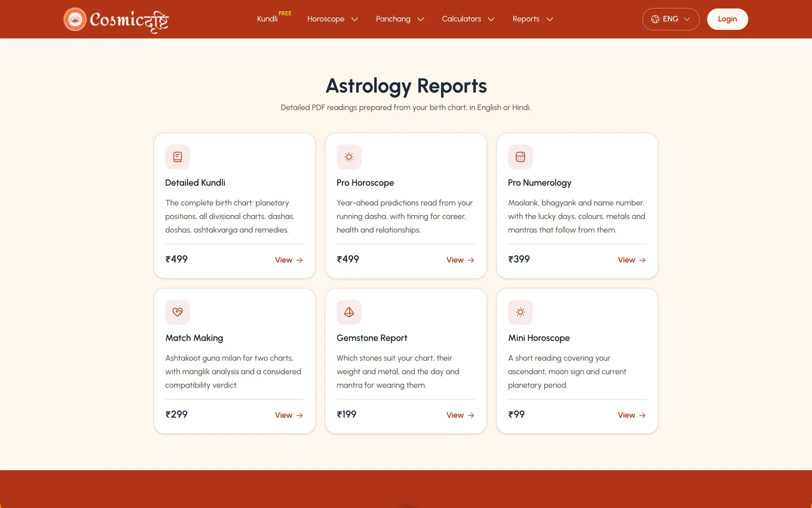Expand the Reports chevron arrow

pos(550,19)
